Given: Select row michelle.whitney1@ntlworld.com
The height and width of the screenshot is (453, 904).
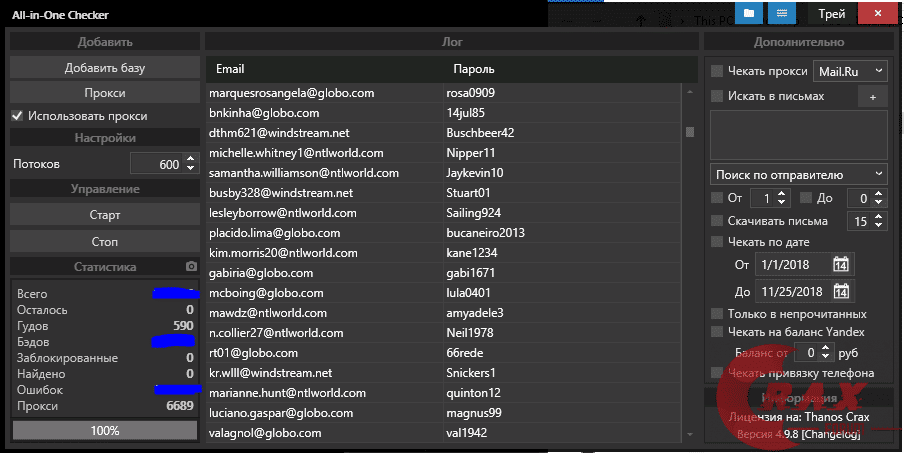Looking at the screenshot, I should (443, 153).
